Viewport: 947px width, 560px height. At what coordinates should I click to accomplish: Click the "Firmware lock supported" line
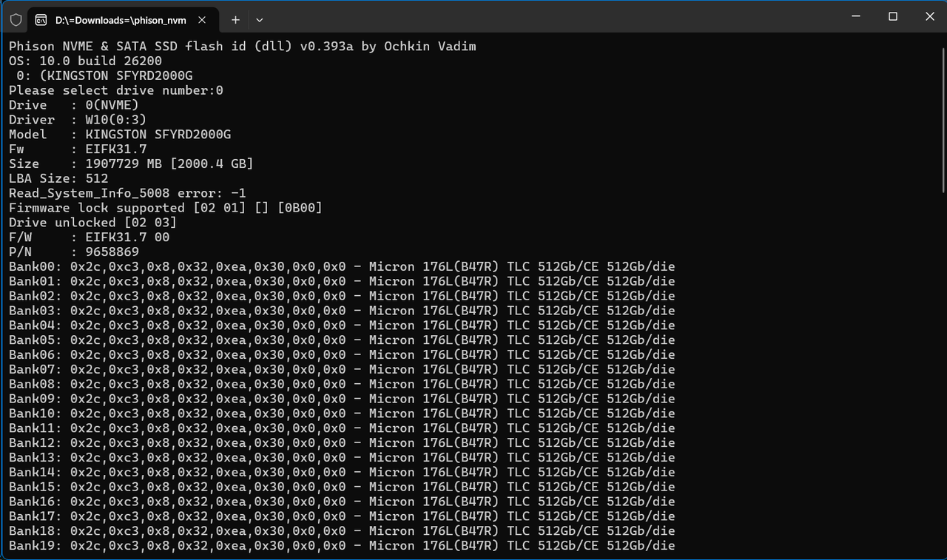[166, 208]
